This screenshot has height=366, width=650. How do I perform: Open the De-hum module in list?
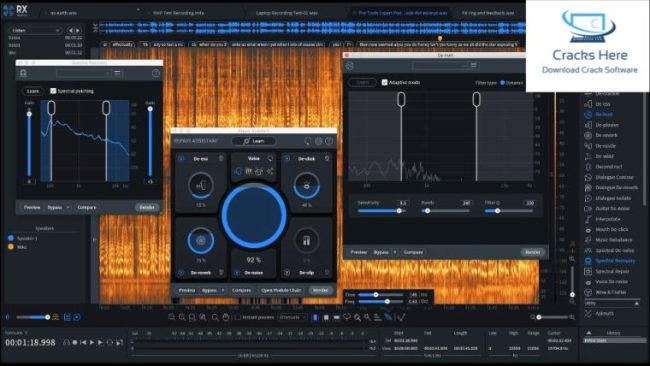click(599, 114)
